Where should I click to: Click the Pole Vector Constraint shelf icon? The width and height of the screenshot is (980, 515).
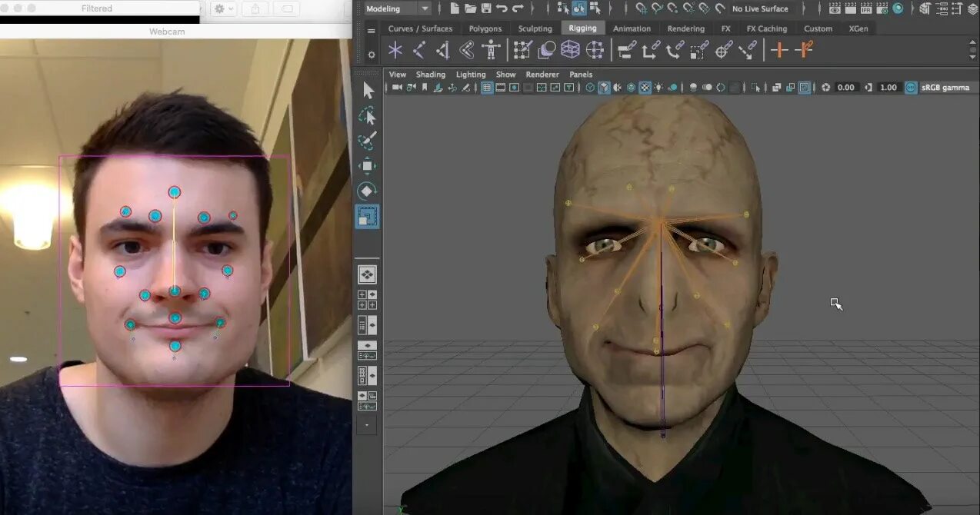point(747,51)
